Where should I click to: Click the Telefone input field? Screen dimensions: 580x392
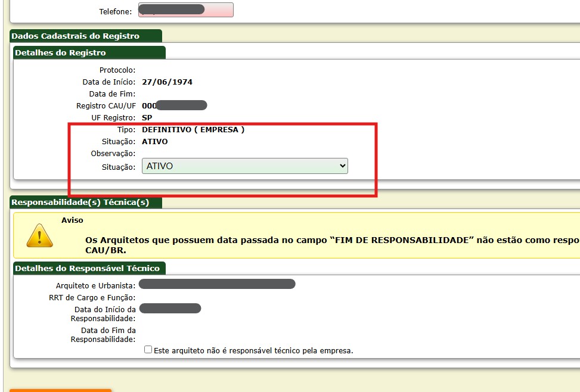tap(185, 11)
